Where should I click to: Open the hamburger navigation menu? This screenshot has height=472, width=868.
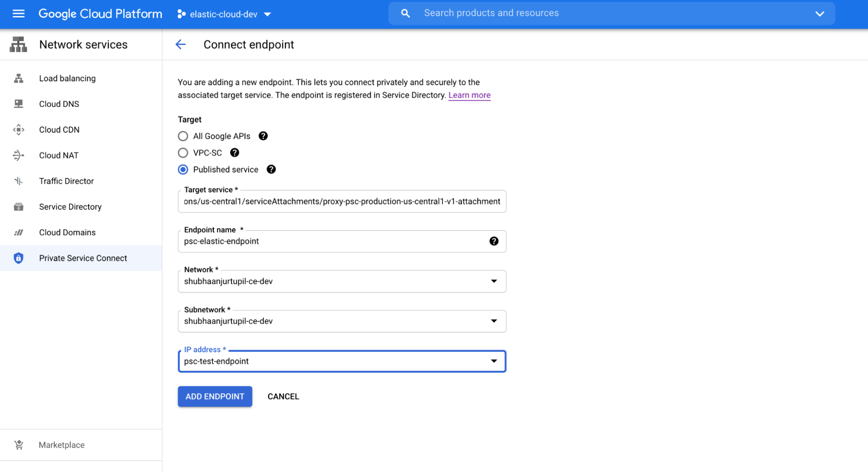(18, 14)
